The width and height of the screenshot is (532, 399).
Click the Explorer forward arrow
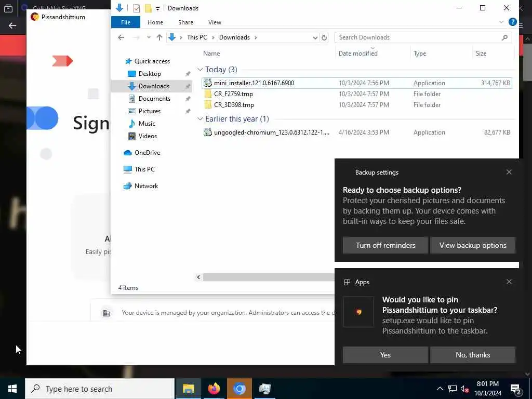point(136,37)
